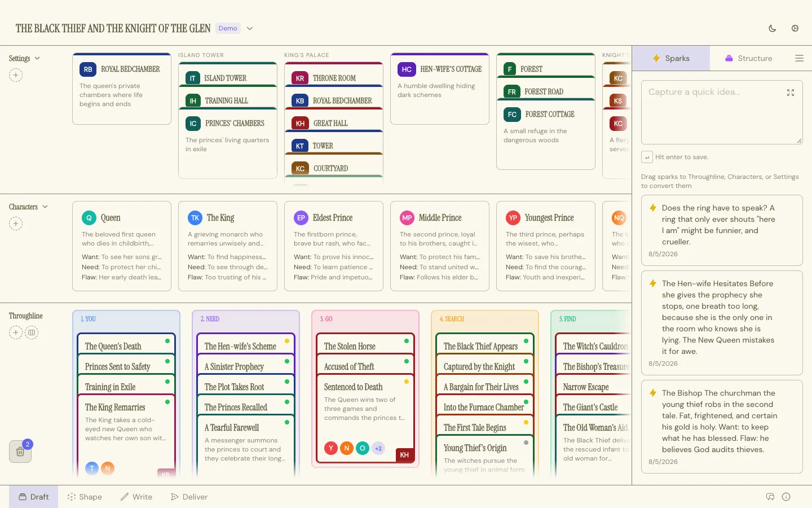The width and height of the screenshot is (812, 508).
Task: Open the info icon in footer
Action: click(x=786, y=497)
